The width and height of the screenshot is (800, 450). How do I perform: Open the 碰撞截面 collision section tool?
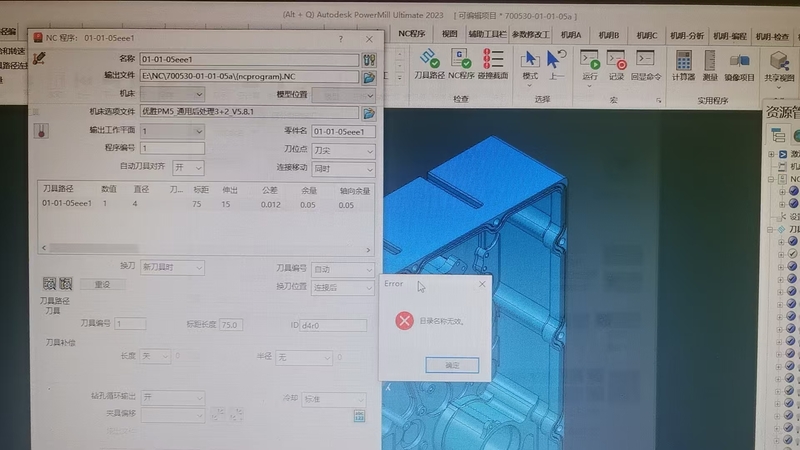[492, 59]
